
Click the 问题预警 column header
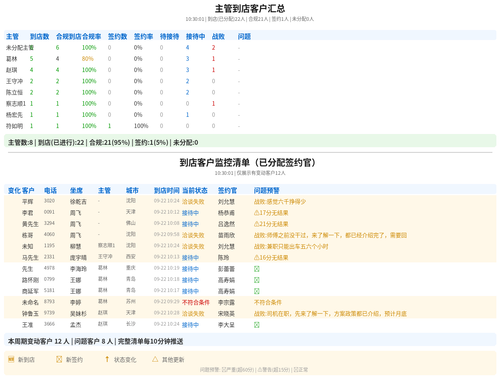[267, 190]
